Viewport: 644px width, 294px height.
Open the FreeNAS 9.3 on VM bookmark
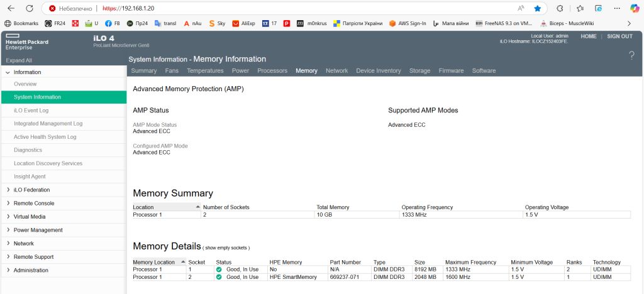(x=504, y=23)
